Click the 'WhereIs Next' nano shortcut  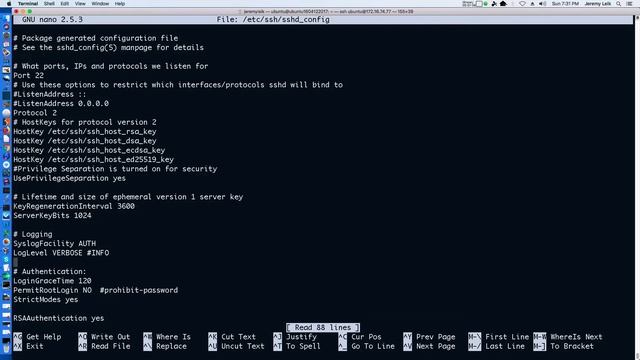coord(568,337)
